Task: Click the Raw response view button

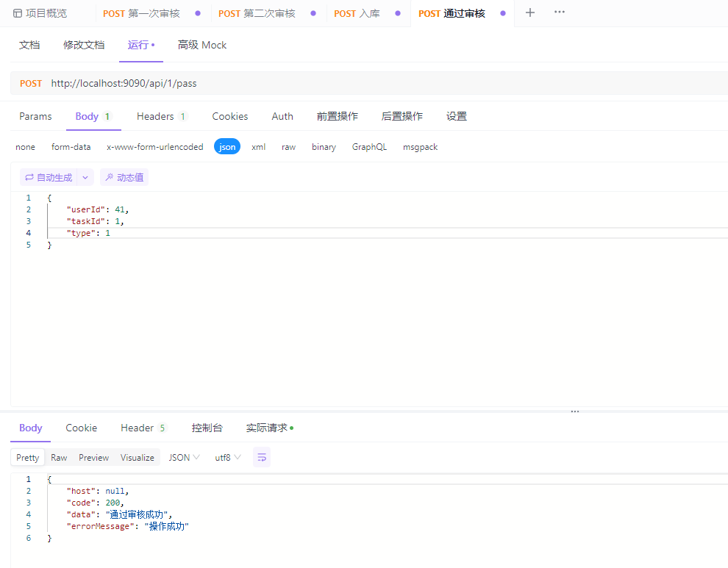Action: pyautogui.click(x=59, y=456)
